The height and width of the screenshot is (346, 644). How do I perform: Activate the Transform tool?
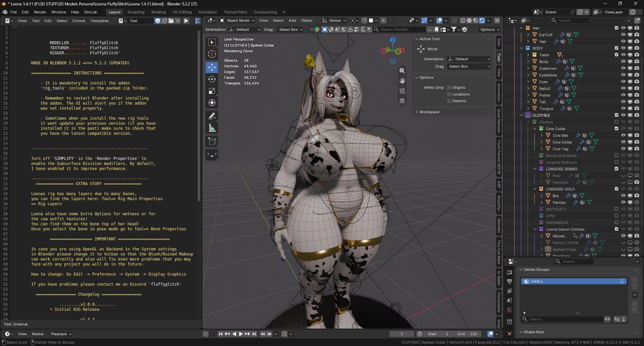[212, 103]
